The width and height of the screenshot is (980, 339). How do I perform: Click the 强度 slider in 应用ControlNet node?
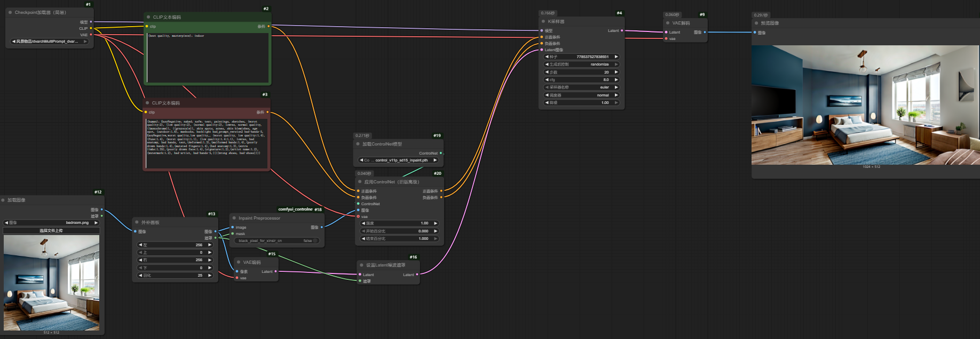399,223
